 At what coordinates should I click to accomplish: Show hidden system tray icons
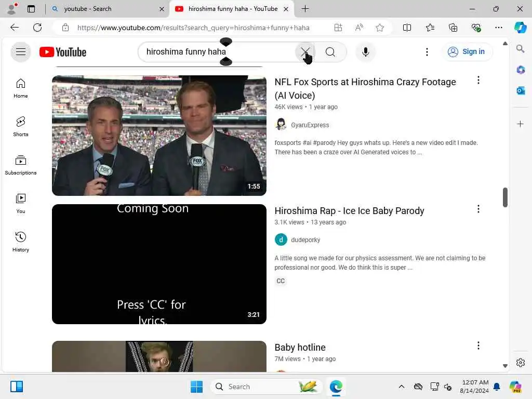(402, 387)
